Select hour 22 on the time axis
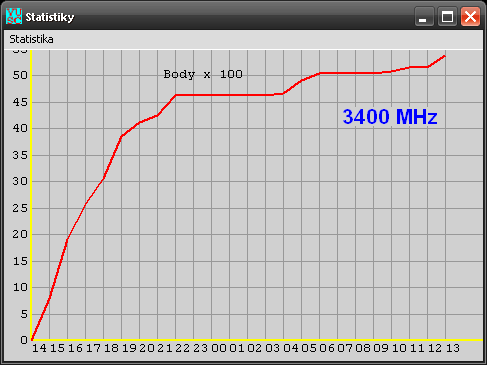 pos(183,348)
